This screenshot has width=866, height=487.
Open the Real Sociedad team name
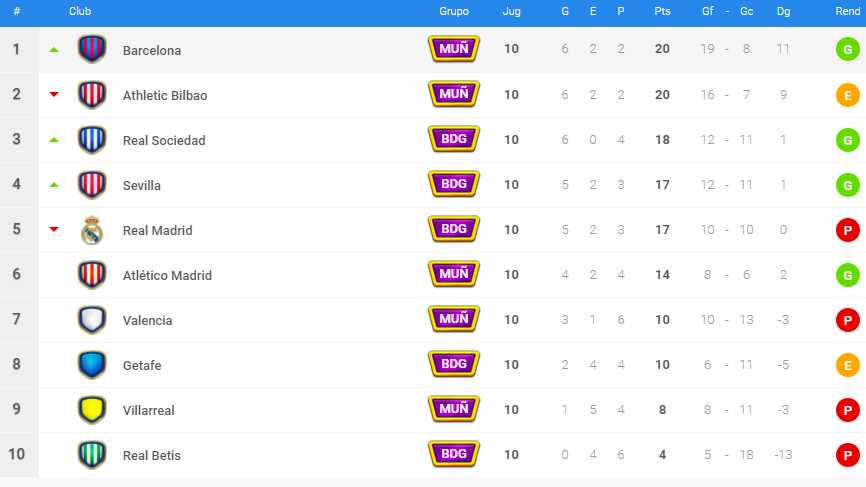click(x=164, y=140)
